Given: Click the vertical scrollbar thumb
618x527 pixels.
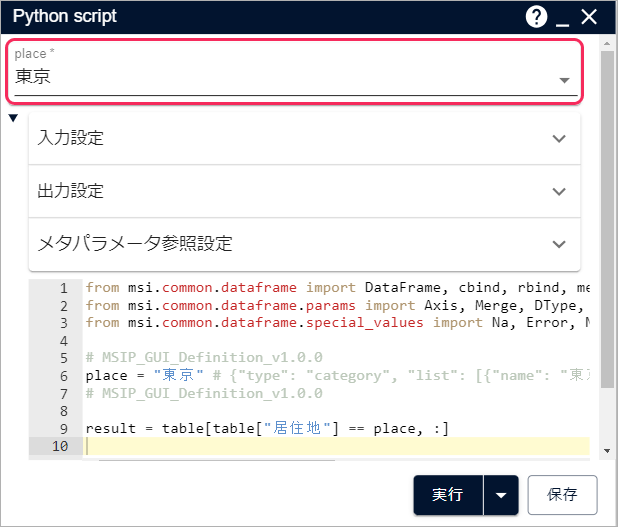Looking at the screenshot, I should 607,219.
